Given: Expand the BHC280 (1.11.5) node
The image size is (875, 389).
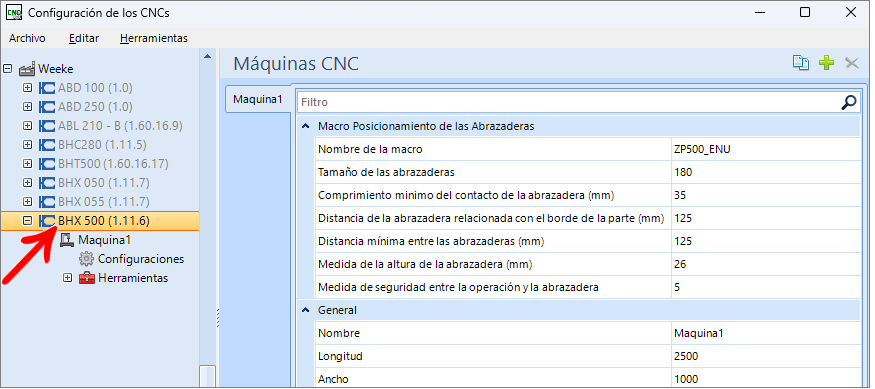Looking at the screenshot, I should click(x=27, y=145).
